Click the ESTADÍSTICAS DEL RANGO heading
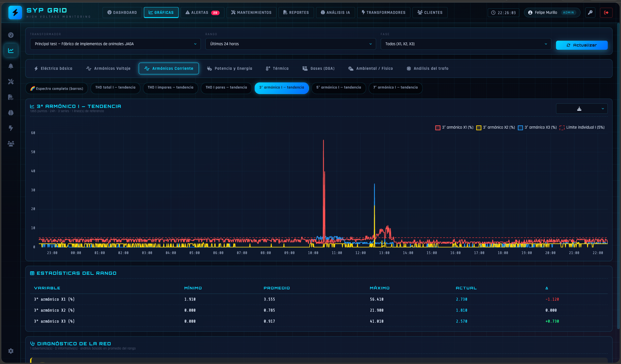 click(76, 273)
